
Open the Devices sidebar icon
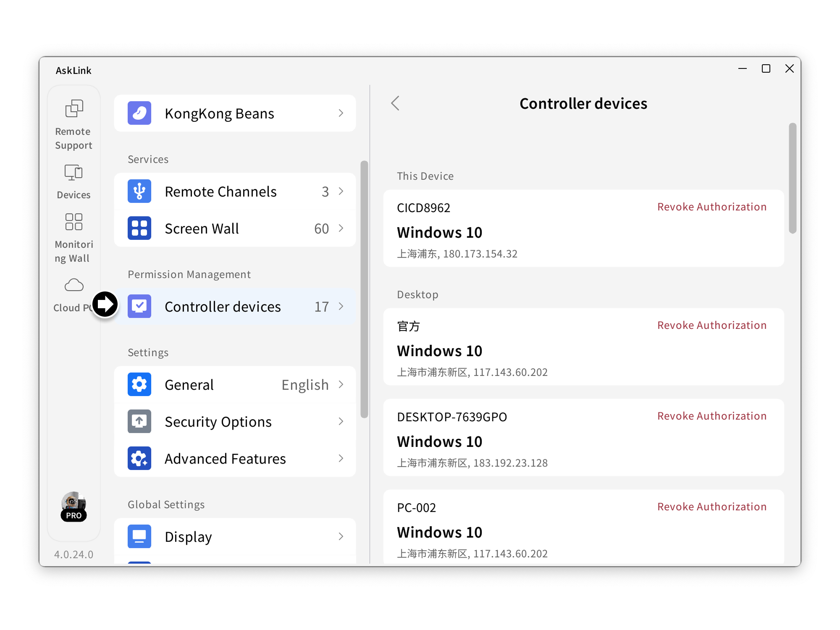(73, 173)
